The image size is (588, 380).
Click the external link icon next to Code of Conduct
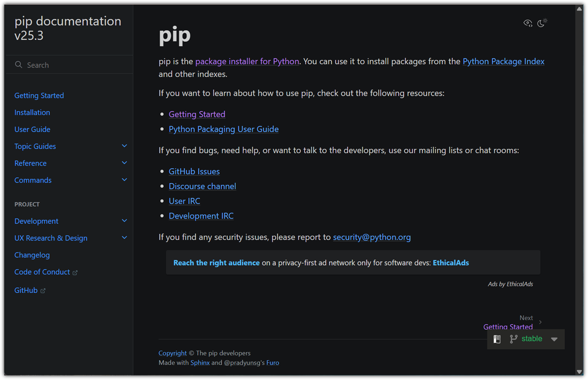coord(75,273)
